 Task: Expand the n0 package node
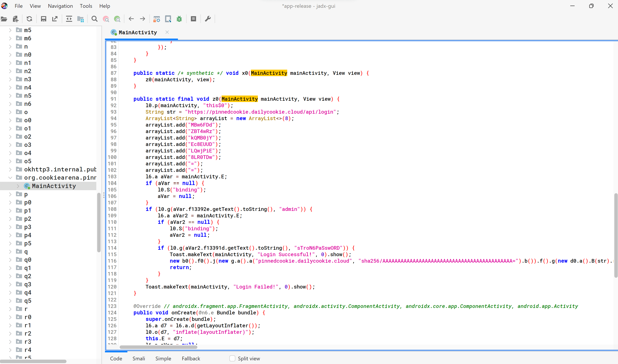(10, 55)
